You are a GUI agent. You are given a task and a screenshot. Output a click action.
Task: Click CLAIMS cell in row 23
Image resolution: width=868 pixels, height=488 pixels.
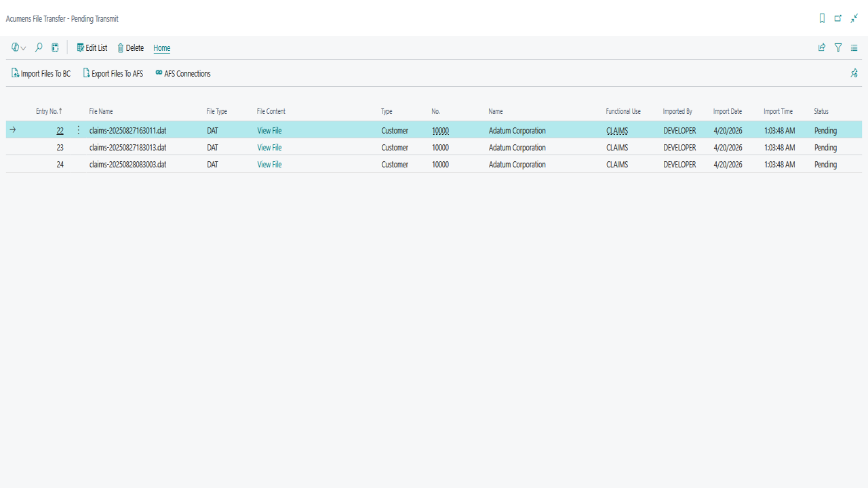(617, 148)
